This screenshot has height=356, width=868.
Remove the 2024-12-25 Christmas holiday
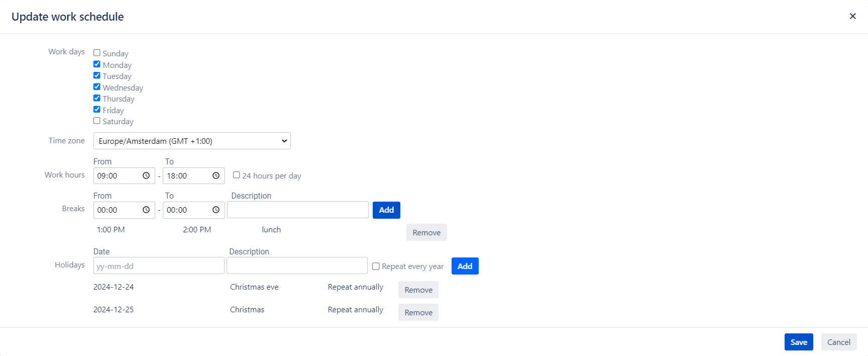[418, 312]
